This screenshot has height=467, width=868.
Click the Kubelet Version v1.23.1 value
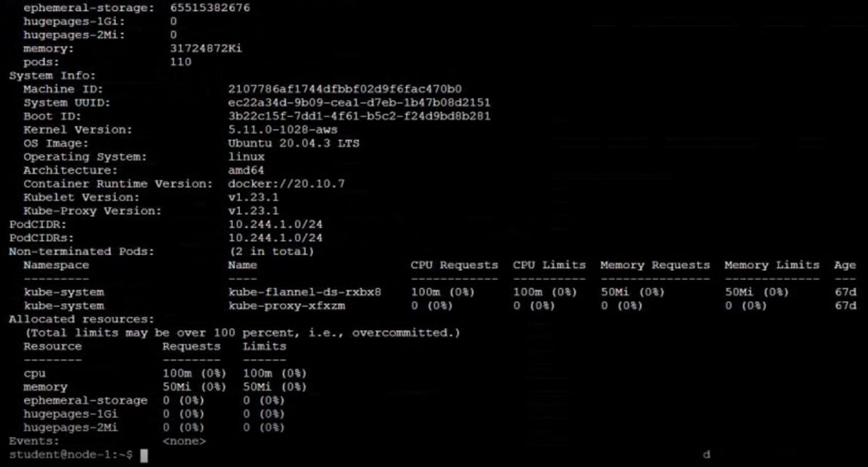click(254, 198)
